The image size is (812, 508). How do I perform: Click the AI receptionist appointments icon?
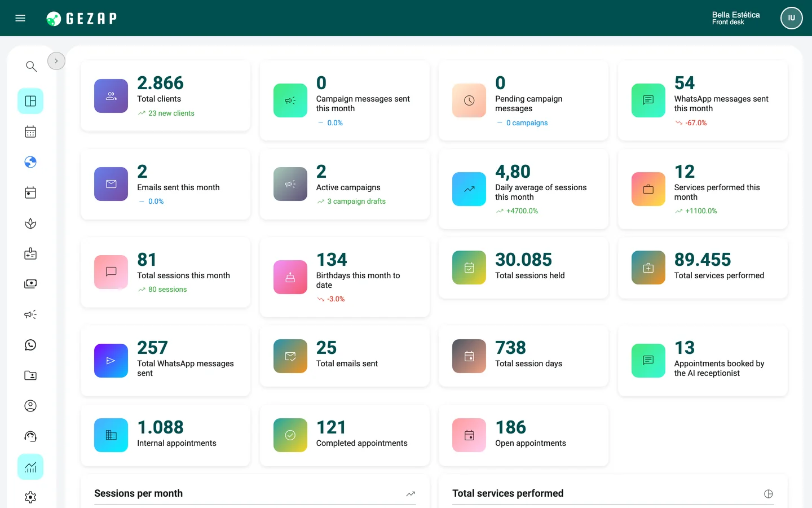[x=648, y=361]
